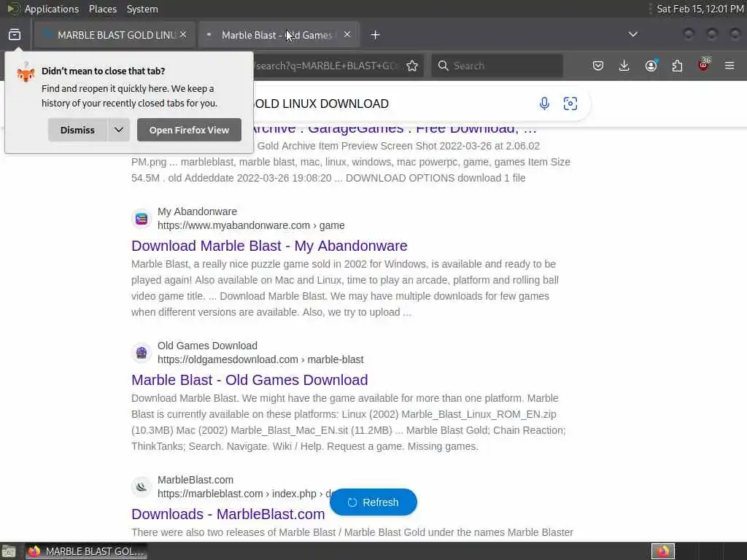Click the search query text field
747x560 pixels.
click(391, 104)
